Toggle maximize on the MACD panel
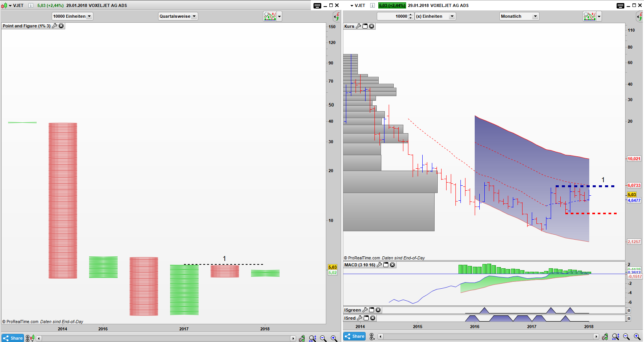Screen dimensions: 644x342 pyautogui.click(x=386, y=265)
